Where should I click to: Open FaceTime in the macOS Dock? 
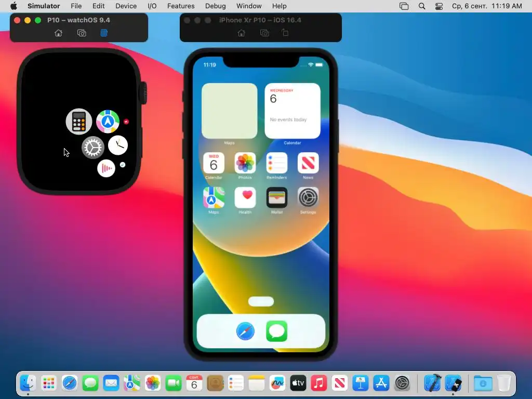coord(174,383)
